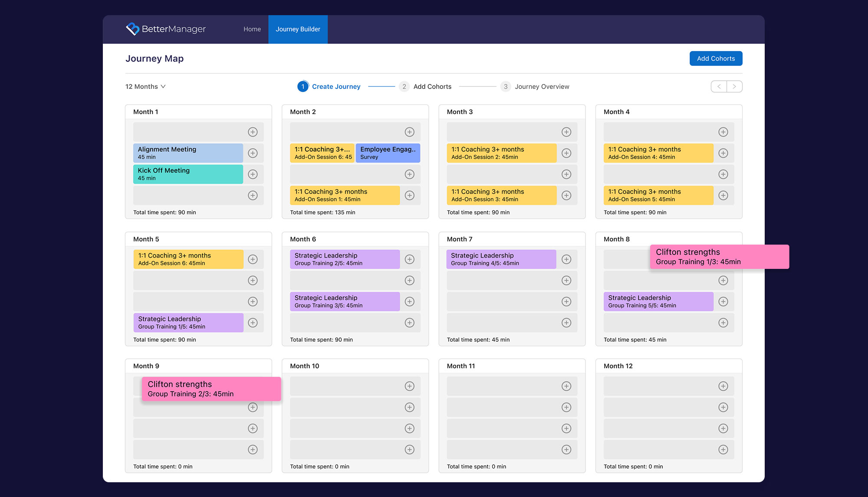Click plus icon in Month 2 top empty row
The image size is (868, 497).
409,132
